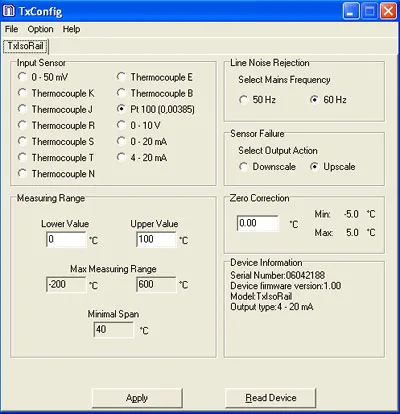Focus the Lower Value input field
Screen dimensions: 400x414
[66, 239]
